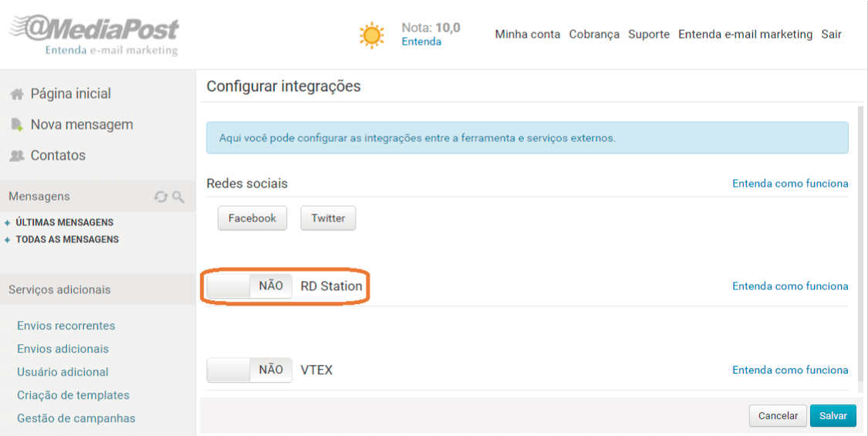Click the Nota: 10,0 score text
The width and height of the screenshot is (868, 436).
[431, 28]
